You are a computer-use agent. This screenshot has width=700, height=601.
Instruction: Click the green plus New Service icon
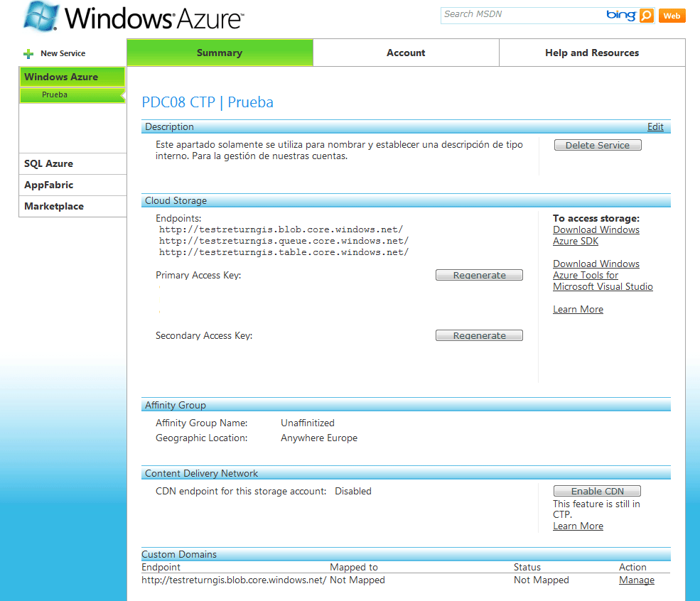coord(28,54)
